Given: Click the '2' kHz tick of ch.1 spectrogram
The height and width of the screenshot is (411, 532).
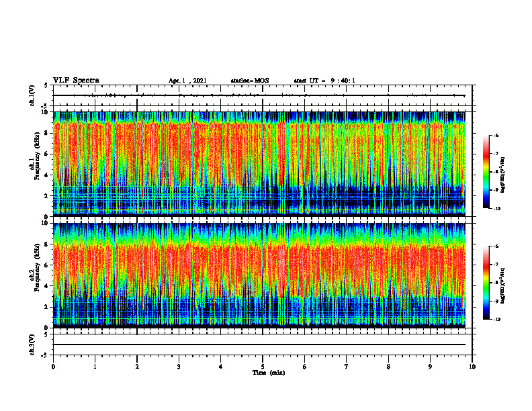Looking at the screenshot, I should point(46,195).
